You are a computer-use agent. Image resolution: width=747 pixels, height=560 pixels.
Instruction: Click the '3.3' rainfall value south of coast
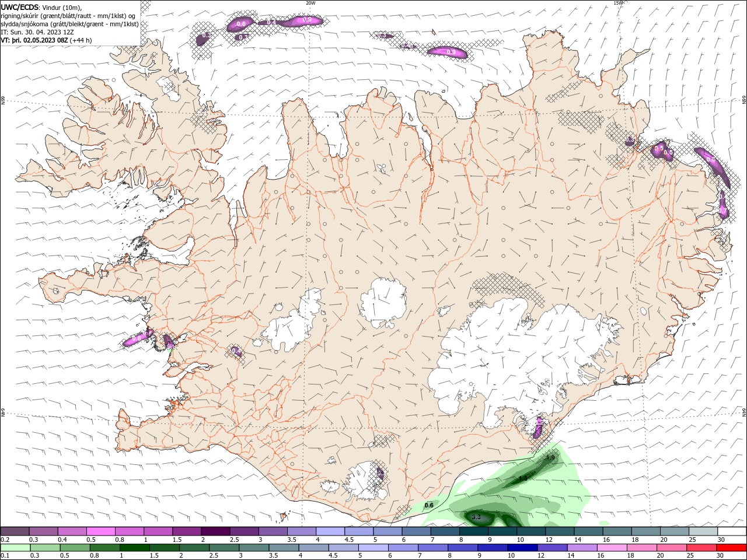(x=476, y=517)
